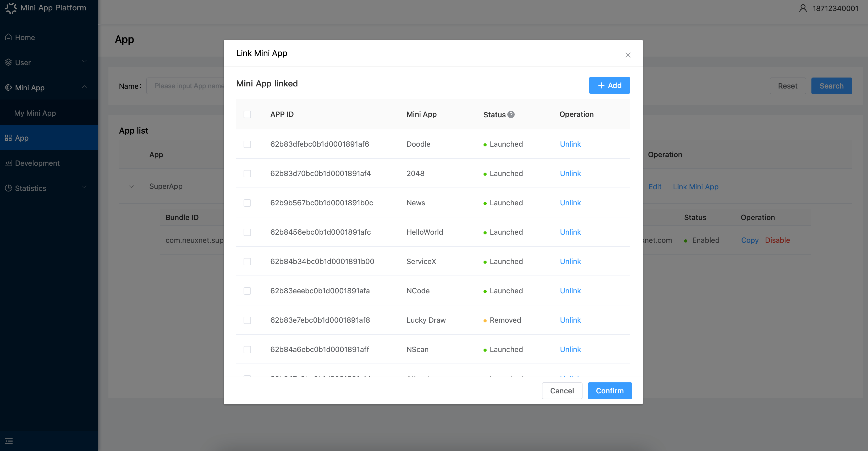Tick the HelloWorld row checkbox
Screen dimensions: 868x451
(x=247, y=232)
